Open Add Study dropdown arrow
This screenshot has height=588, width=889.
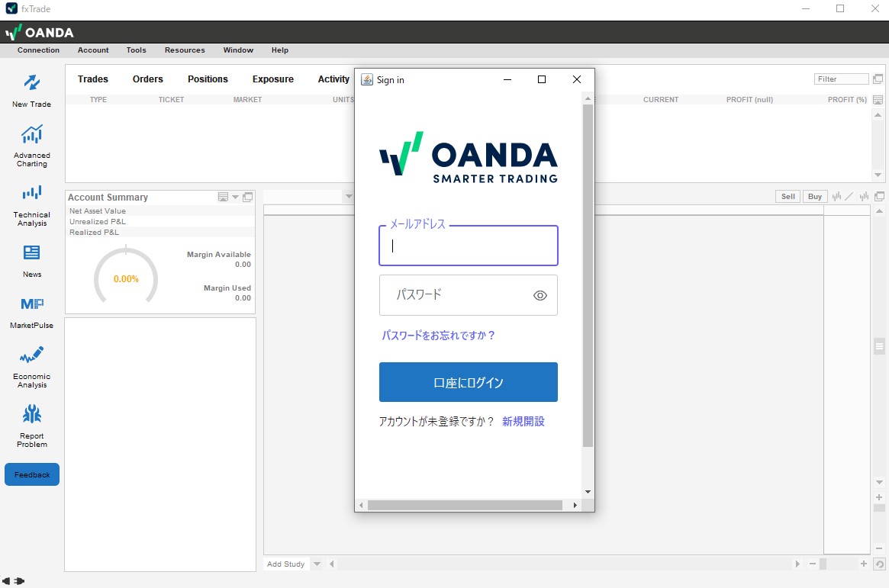coord(317,564)
